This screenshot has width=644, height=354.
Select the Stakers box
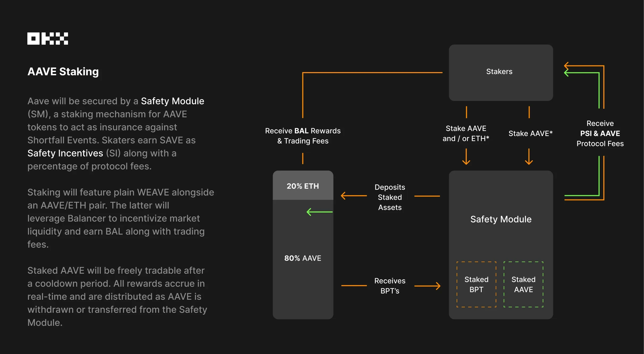(501, 73)
